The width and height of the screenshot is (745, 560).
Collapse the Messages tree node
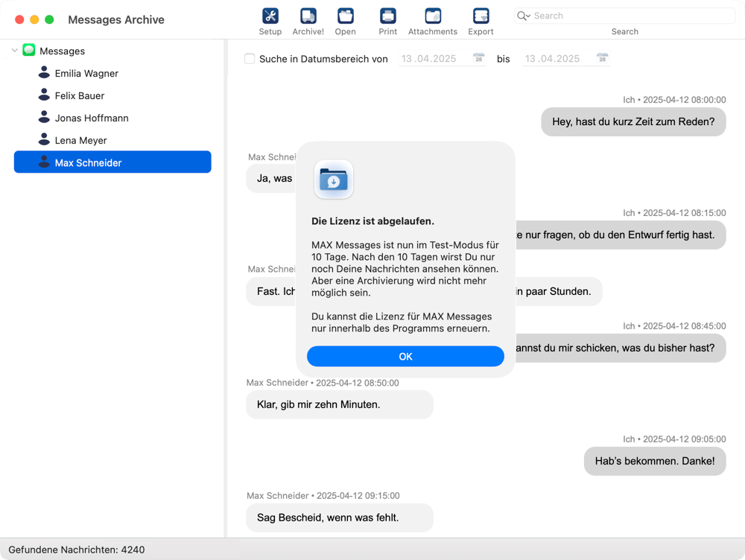pos(15,51)
